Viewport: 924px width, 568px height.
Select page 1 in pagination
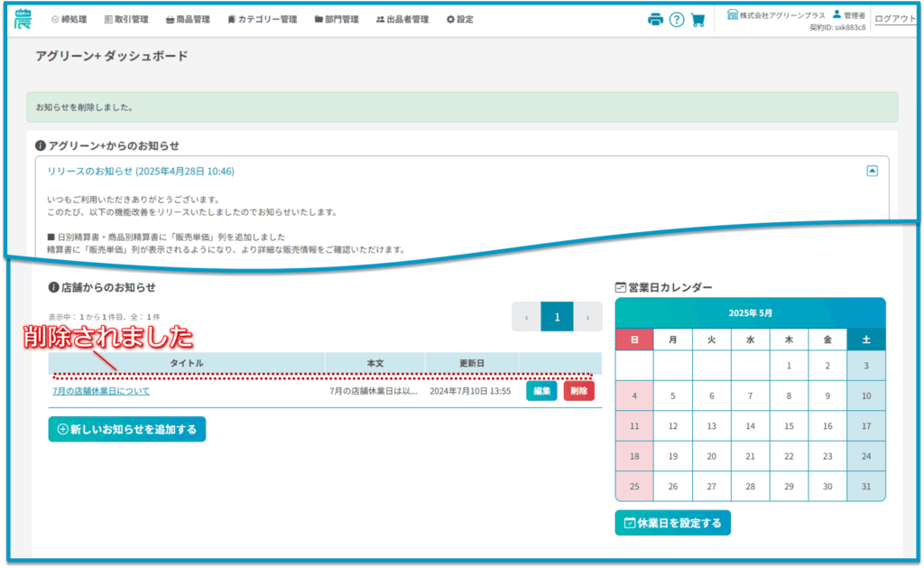pyautogui.click(x=557, y=317)
